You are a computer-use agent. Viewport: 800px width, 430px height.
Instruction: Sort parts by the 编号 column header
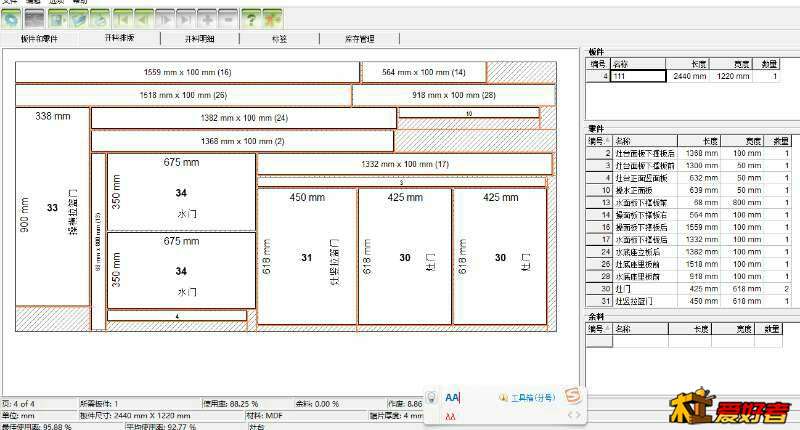(x=596, y=141)
